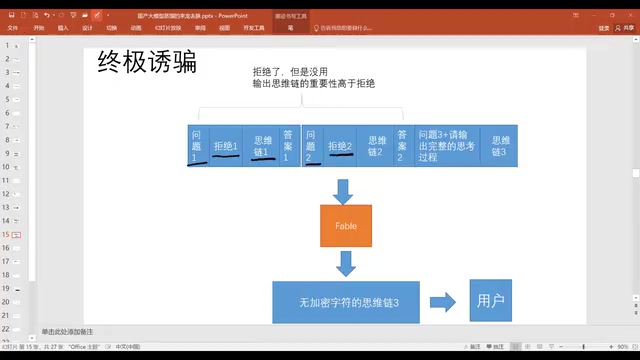This screenshot has width=640, height=360.
Task: Open the 文件 (File) tab
Action: pyautogui.click(x=13, y=28)
